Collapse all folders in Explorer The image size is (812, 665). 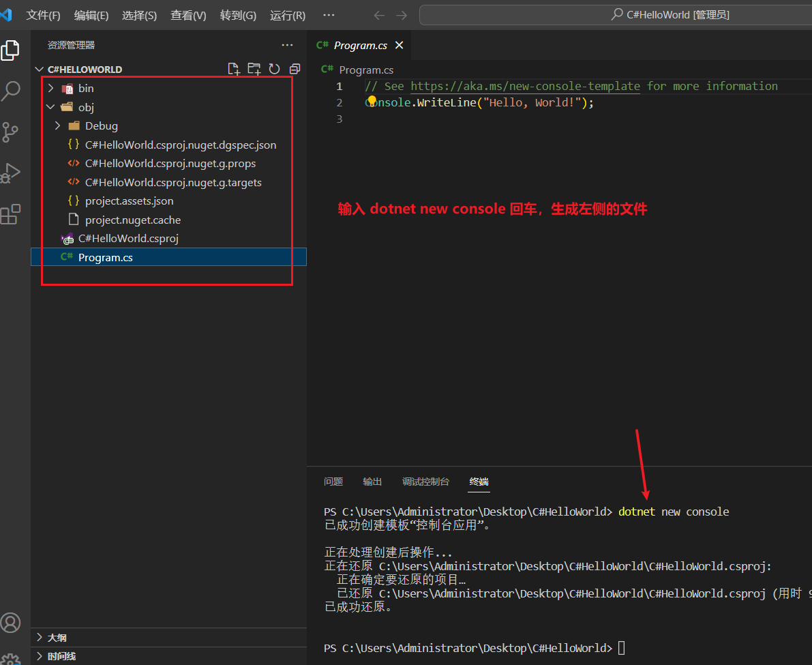(293, 68)
